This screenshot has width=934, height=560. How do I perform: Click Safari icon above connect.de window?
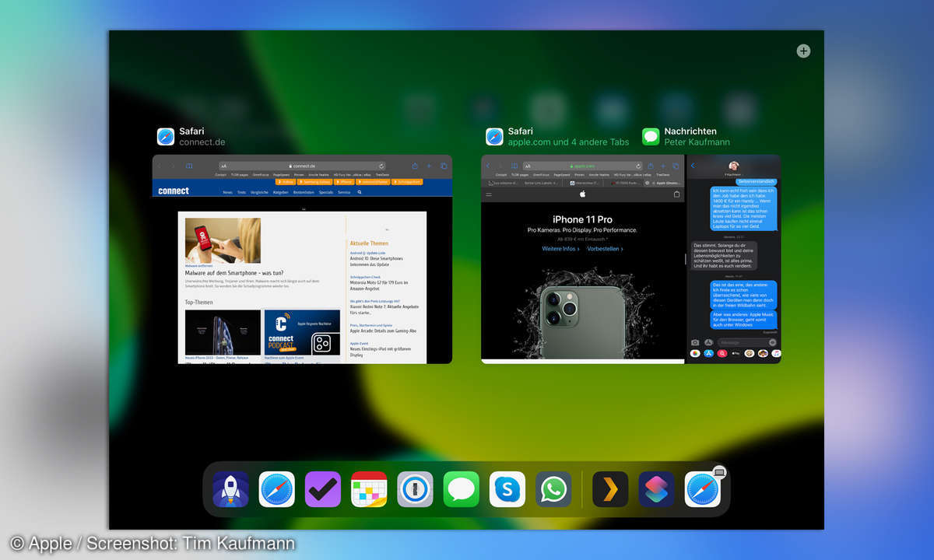tap(166, 137)
